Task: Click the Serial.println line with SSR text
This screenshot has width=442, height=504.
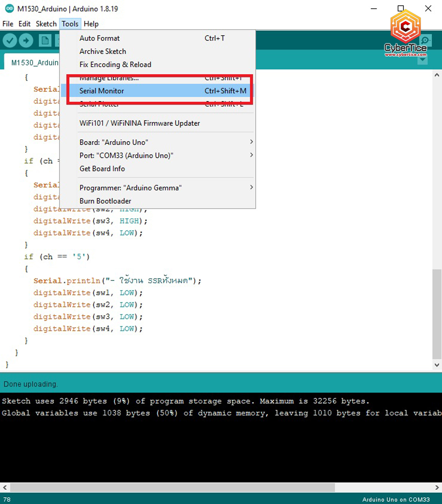Action: (117, 280)
